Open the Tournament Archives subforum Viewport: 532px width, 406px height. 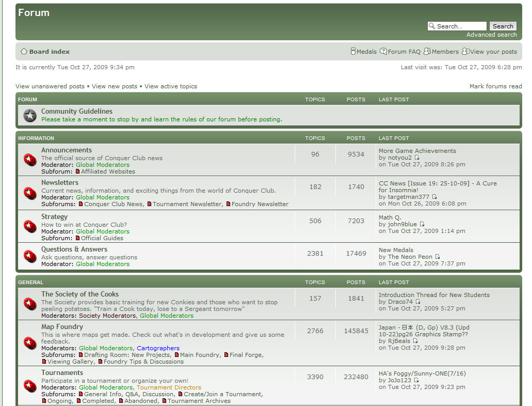(x=199, y=401)
